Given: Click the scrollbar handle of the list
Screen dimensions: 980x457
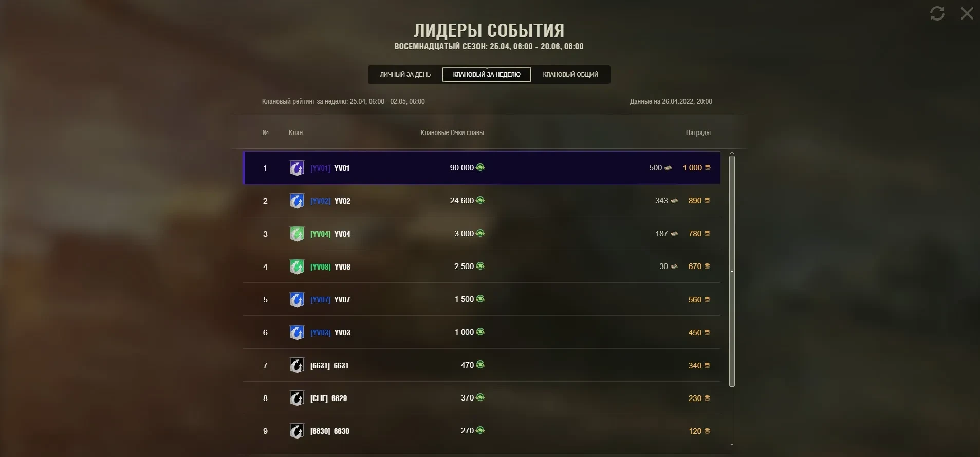Looking at the screenshot, I should click(x=732, y=271).
